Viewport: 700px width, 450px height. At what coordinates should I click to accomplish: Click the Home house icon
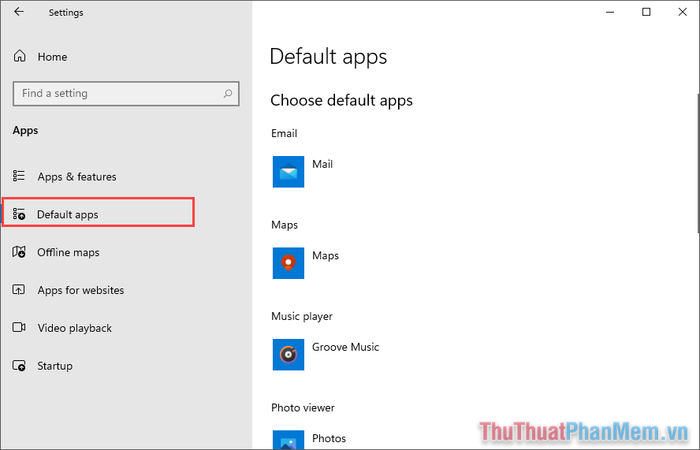[x=20, y=56]
